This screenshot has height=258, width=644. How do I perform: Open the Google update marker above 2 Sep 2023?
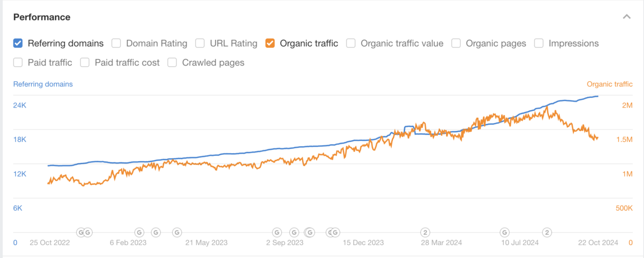pyautogui.click(x=277, y=232)
